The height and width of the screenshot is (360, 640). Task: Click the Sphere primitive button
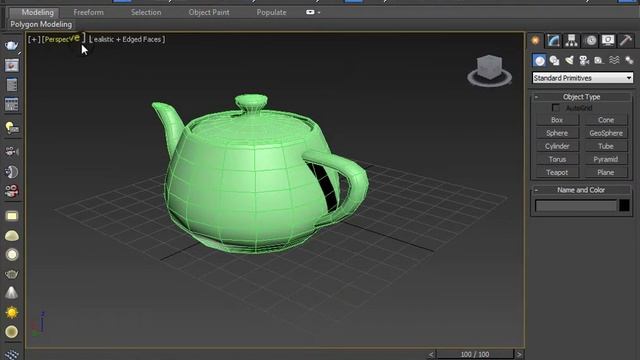[557, 133]
